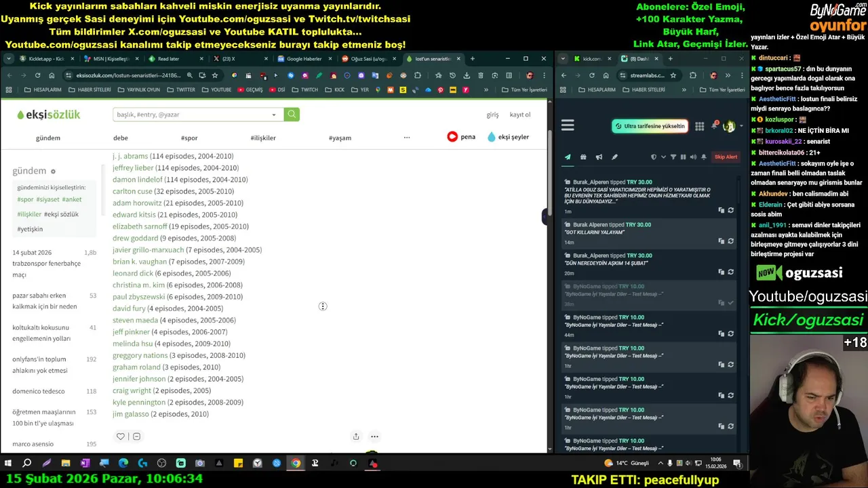868x488 pixels.
Task: Reload the ekşi sözlük browser page
Action: pos(37,75)
